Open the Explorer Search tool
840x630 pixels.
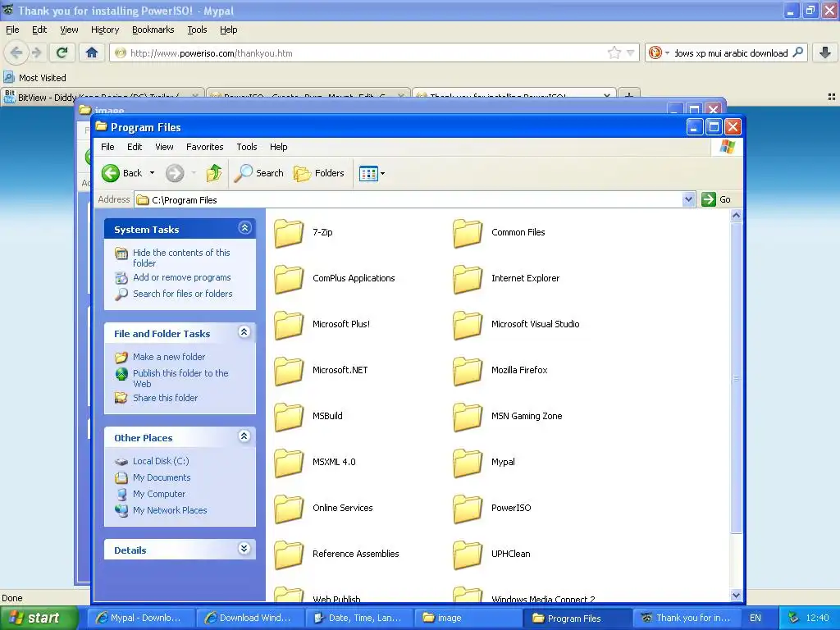(259, 173)
